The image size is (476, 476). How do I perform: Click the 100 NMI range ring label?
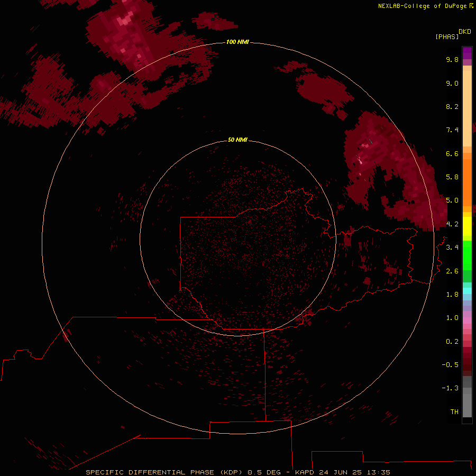coord(237,42)
